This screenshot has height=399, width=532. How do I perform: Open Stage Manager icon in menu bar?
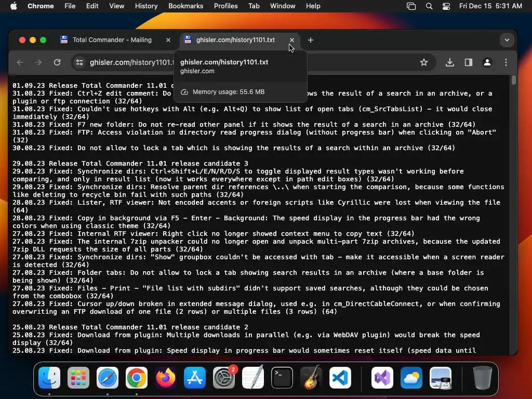pos(411,6)
